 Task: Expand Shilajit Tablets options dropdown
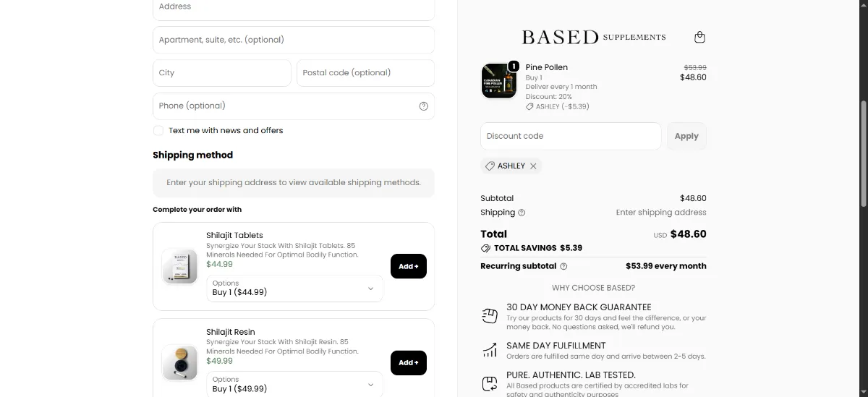[x=294, y=288]
